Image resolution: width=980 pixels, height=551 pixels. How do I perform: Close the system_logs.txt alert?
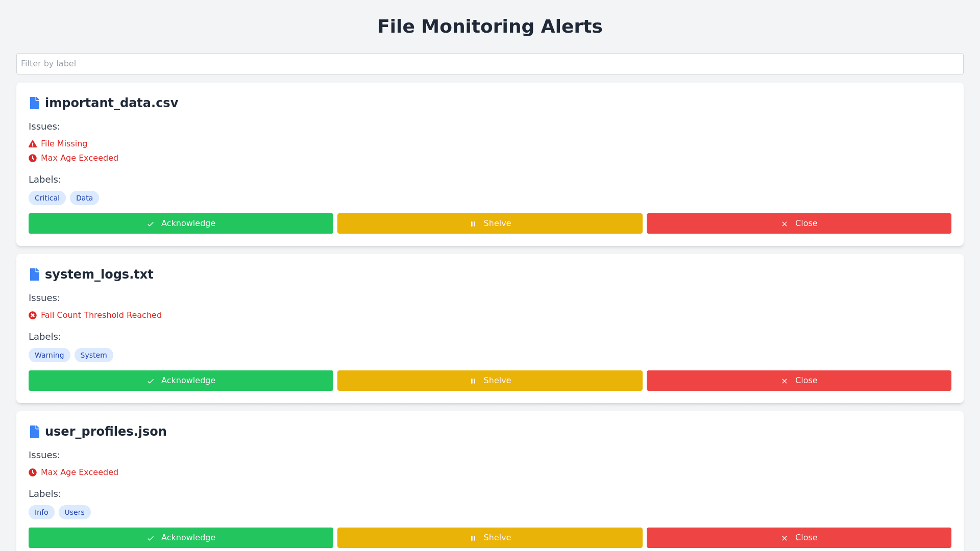pyautogui.click(x=799, y=381)
